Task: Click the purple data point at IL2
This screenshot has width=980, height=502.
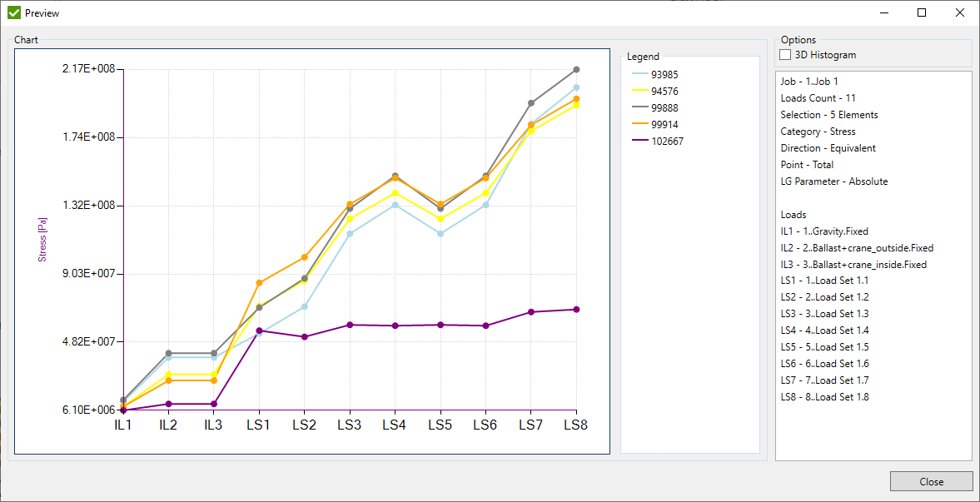Action: click(x=168, y=404)
